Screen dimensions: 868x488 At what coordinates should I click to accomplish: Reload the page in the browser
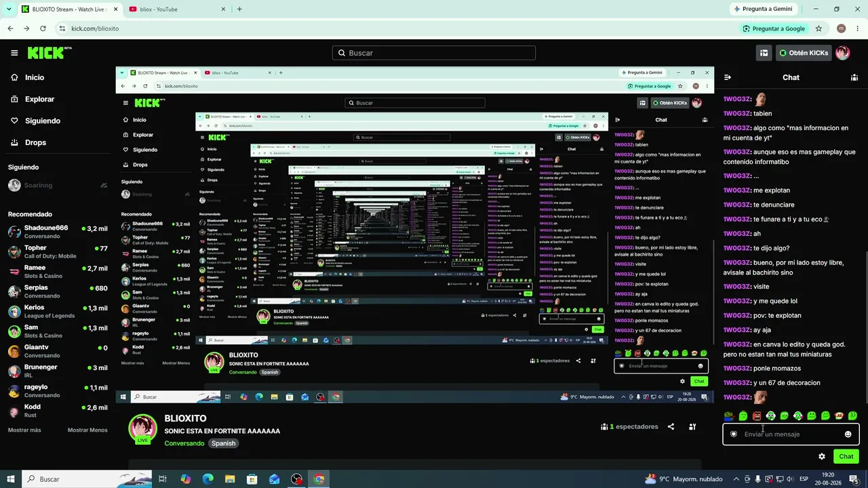[x=43, y=28]
